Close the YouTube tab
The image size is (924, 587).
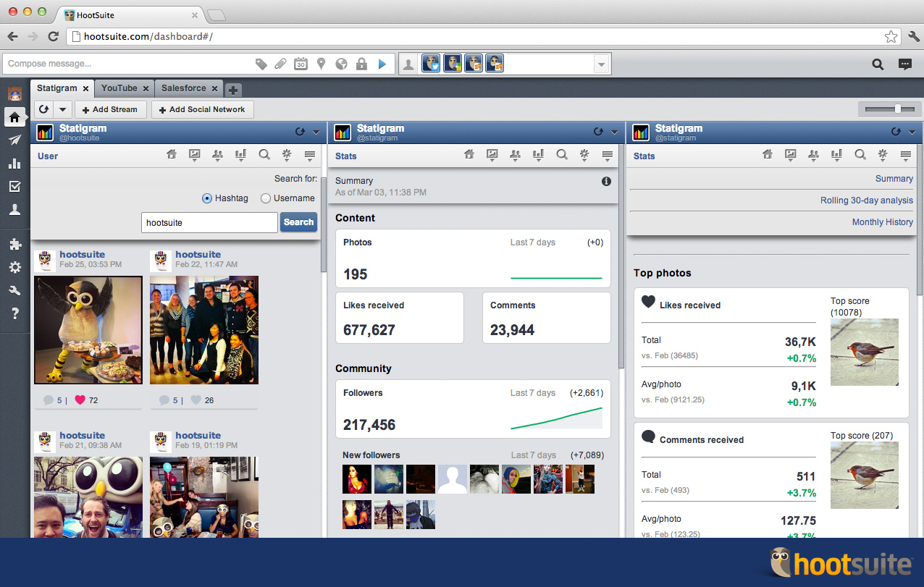click(146, 88)
